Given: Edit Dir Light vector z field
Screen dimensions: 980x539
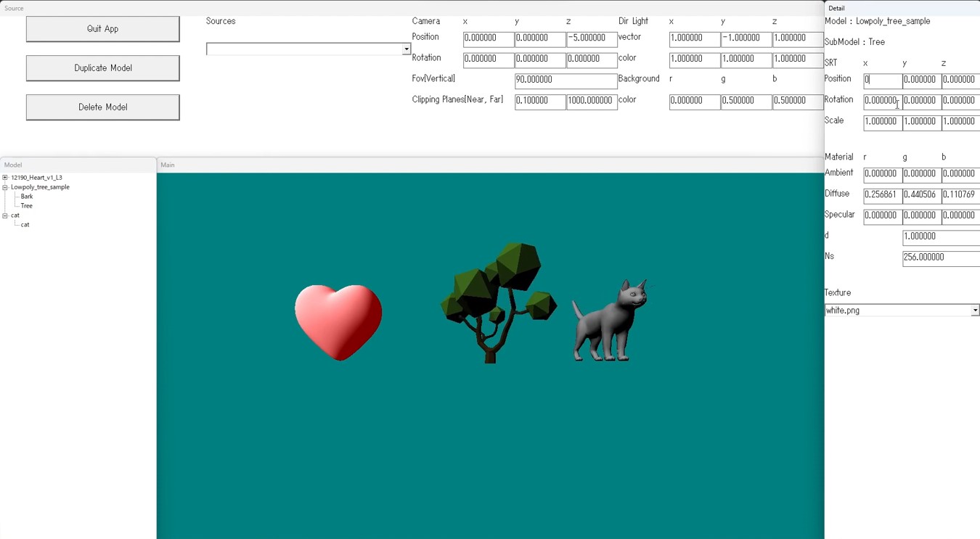Looking at the screenshot, I should pyautogui.click(x=798, y=38).
